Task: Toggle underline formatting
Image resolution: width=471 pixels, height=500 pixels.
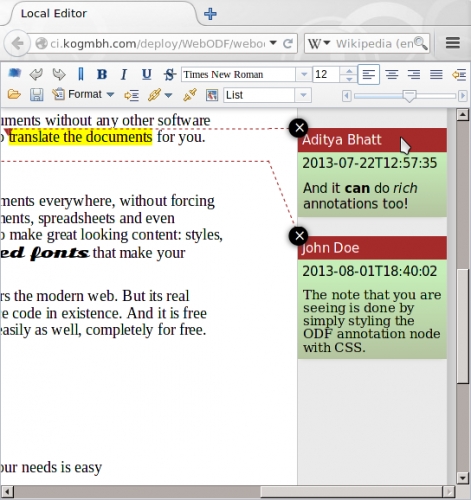Action: click(x=147, y=74)
